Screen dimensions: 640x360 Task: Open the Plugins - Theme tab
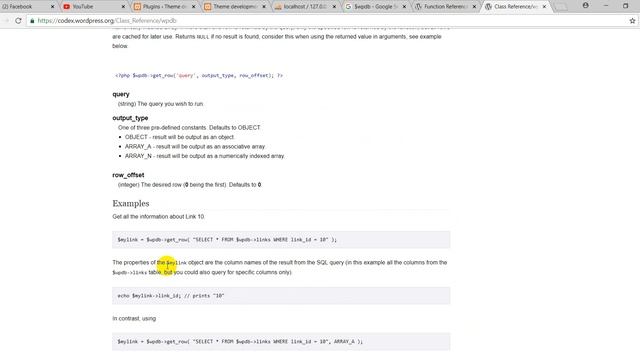(x=164, y=7)
